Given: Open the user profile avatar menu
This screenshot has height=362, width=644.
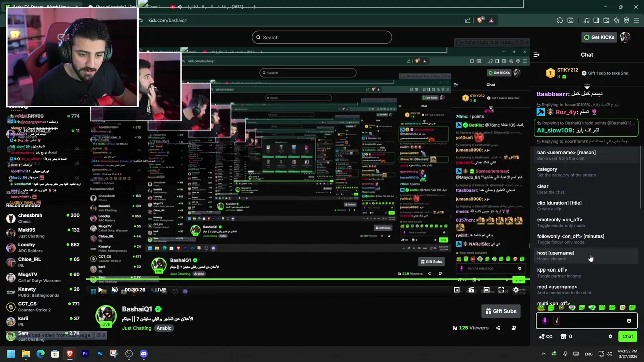Looking at the screenshot, I should click(x=625, y=37).
